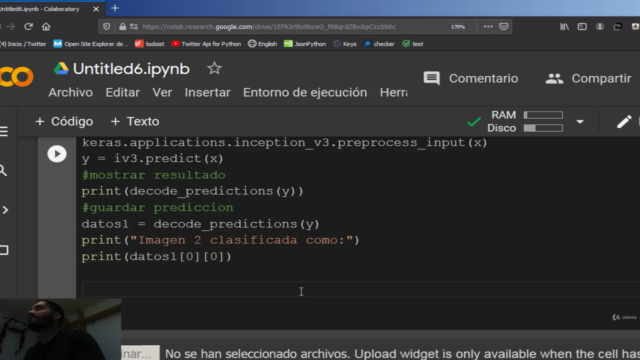Click the pencil editing mode icon

624,122
